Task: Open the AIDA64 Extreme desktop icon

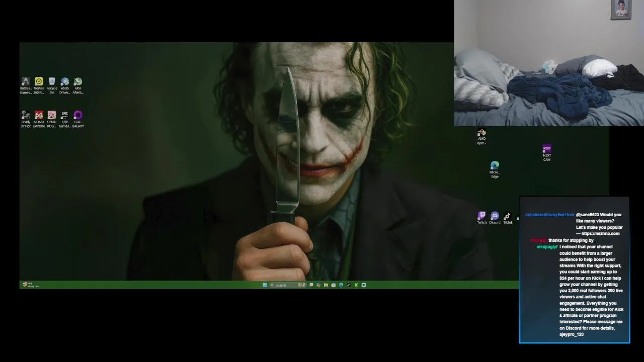Action: point(39,119)
